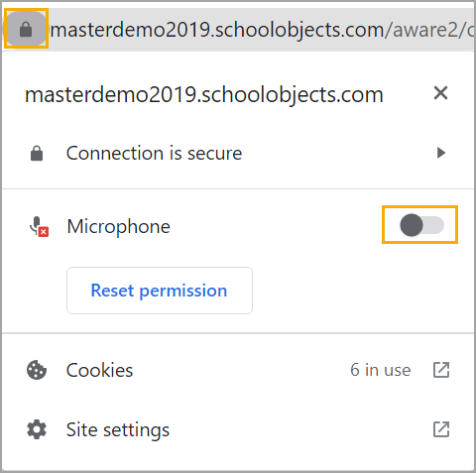
Task: Click the cookie icon
Action: coord(37,370)
